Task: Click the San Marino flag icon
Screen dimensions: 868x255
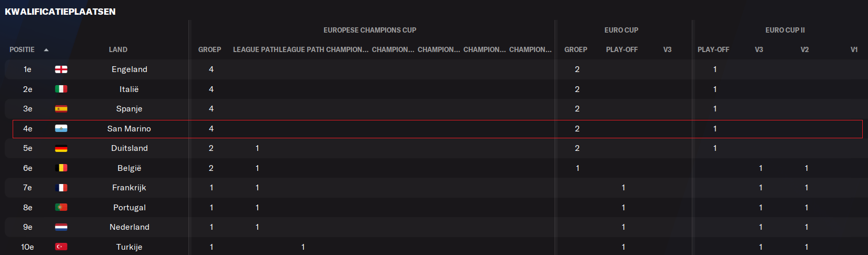Action: [61, 128]
